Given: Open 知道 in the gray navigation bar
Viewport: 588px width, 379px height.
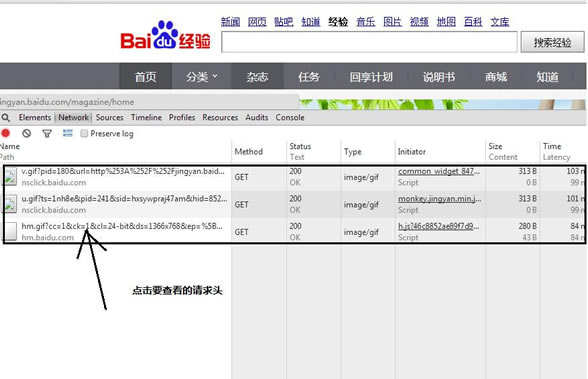Looking at the screenshot, I should [547, 77].
